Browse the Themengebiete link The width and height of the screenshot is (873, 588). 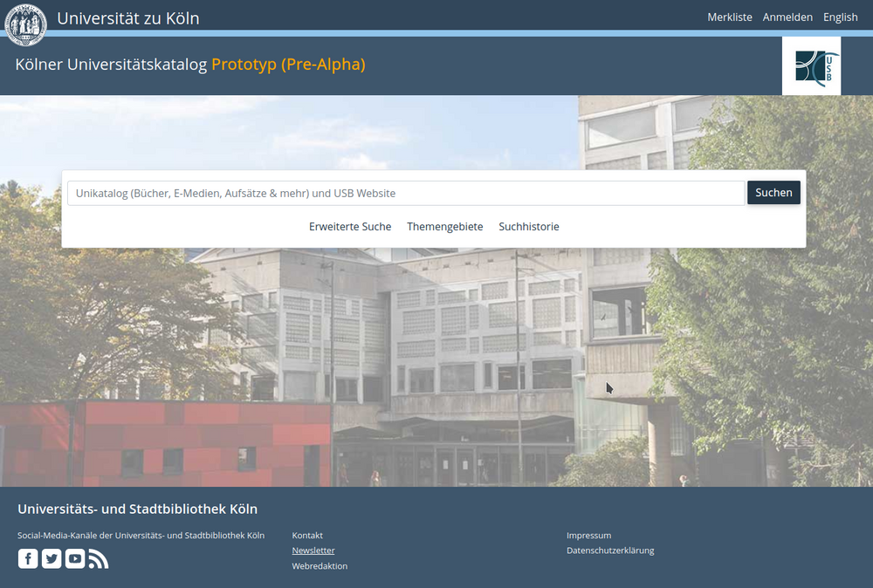pos(444,227)
